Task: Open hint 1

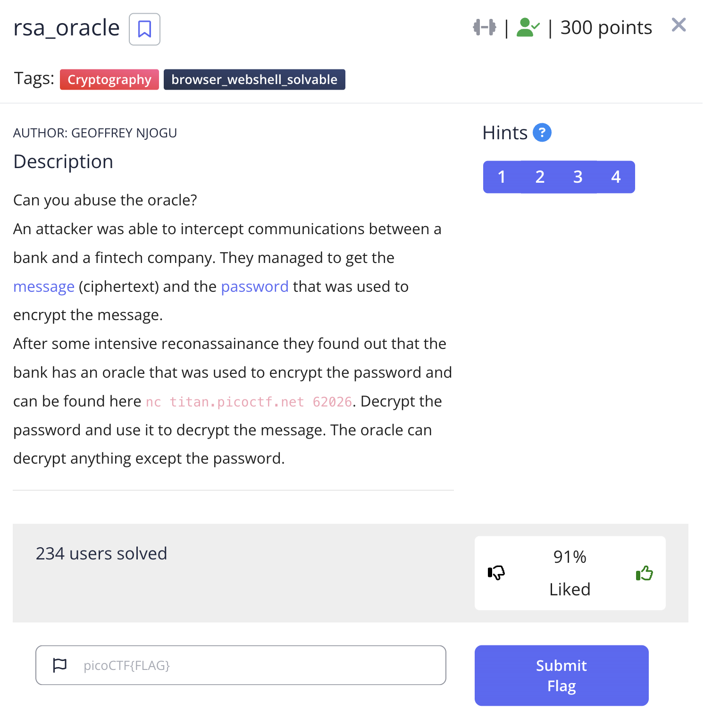Action: (x=502, y=177)
